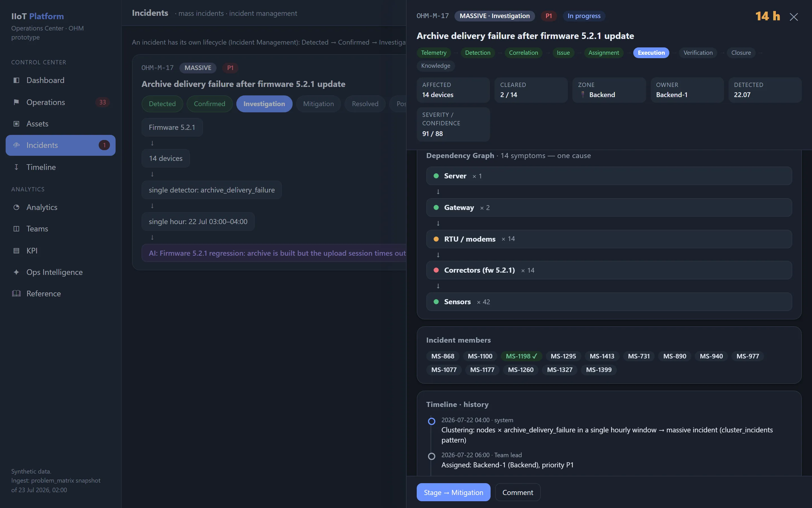This screenshot has height=508, width=812.
Task: Click the Investigation lifecycle stage chip
Action: coord(264,104)
